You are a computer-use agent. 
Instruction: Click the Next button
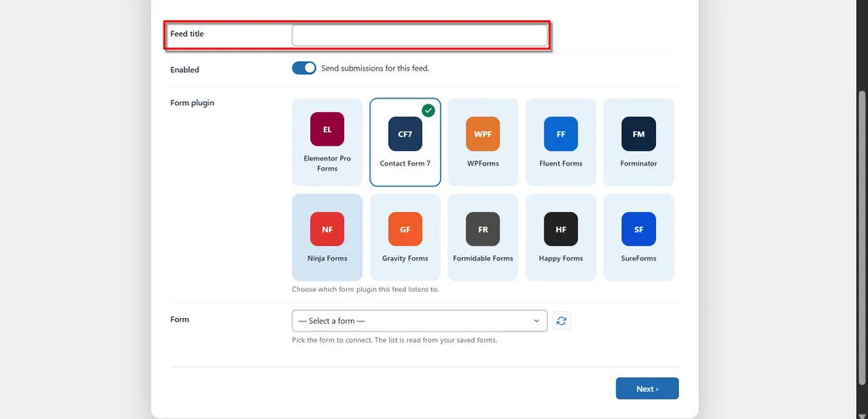point(647,388)
